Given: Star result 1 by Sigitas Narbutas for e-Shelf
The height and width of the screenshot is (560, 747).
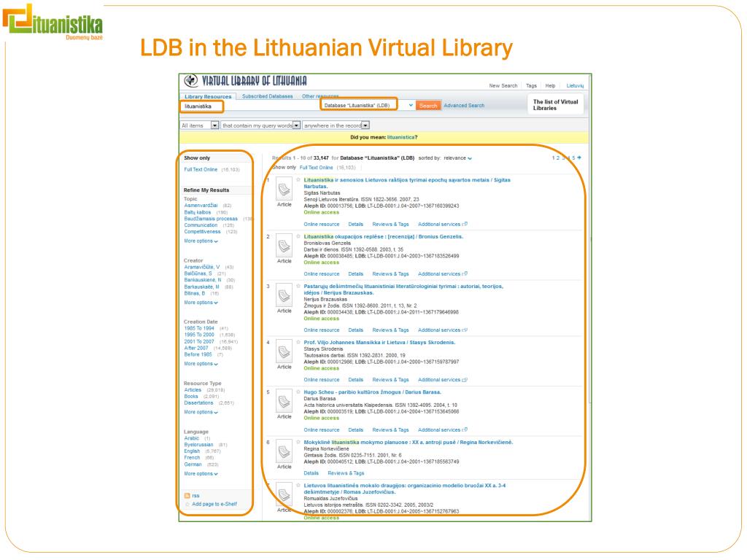Looking at the screenshot, I should (x=298, y=180).
